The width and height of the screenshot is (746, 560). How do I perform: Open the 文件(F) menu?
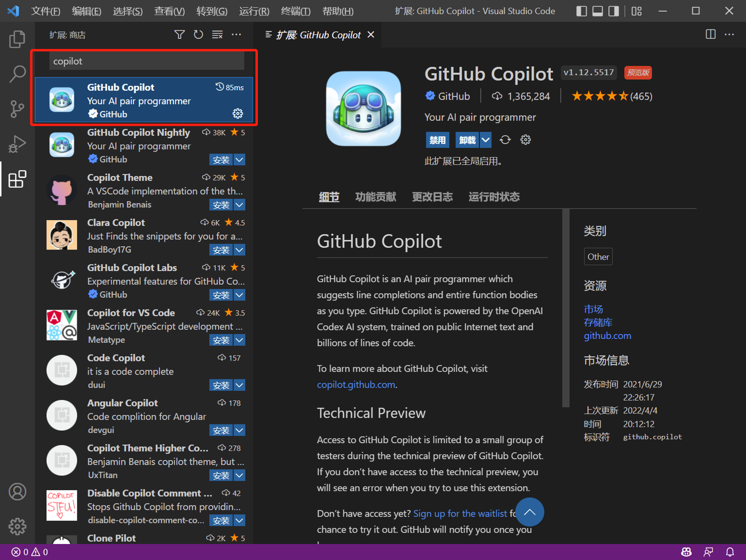point(46,11)
